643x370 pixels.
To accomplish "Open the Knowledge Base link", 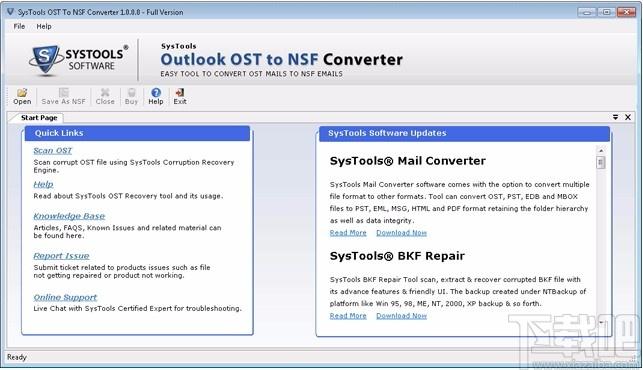I will tap(69, 216).
